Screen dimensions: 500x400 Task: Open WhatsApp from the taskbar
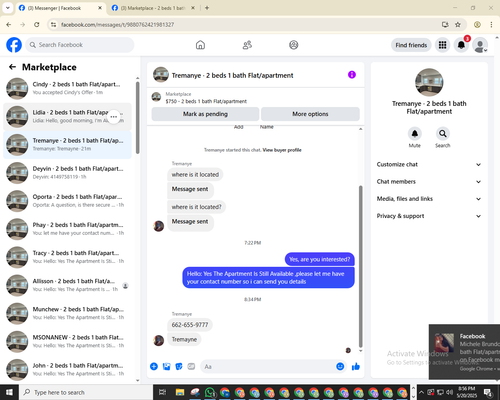tap(210, 392)
